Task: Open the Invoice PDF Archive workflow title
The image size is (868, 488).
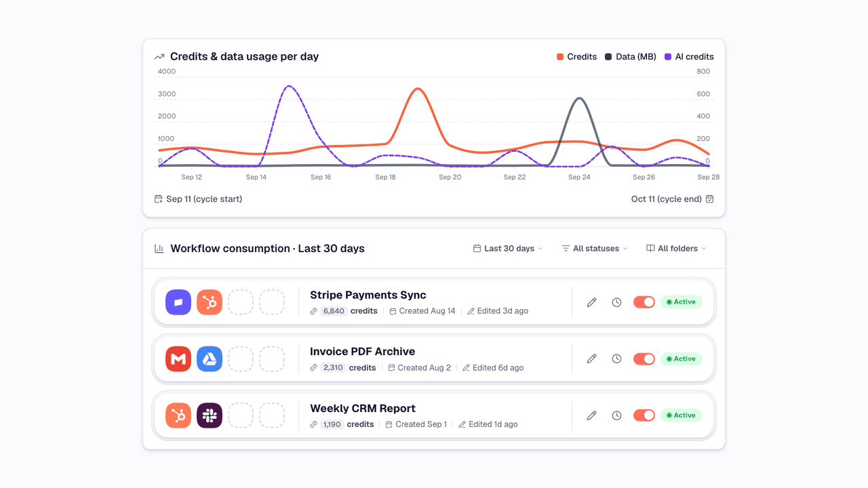Action: tap(363, 351)
